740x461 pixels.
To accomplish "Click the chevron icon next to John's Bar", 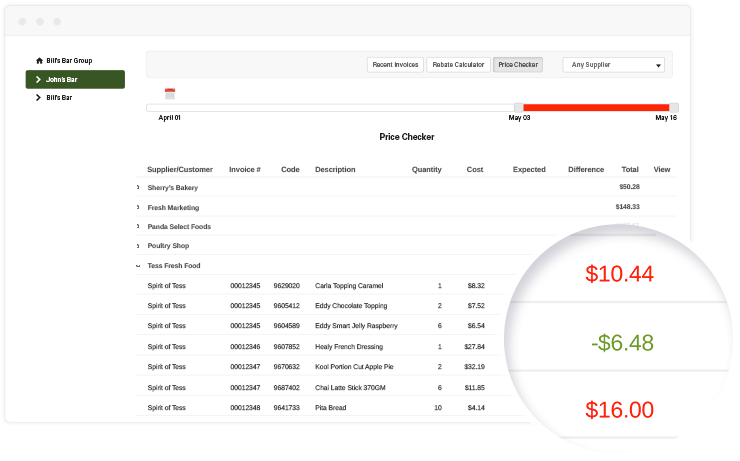I will [x=39, y=79].
